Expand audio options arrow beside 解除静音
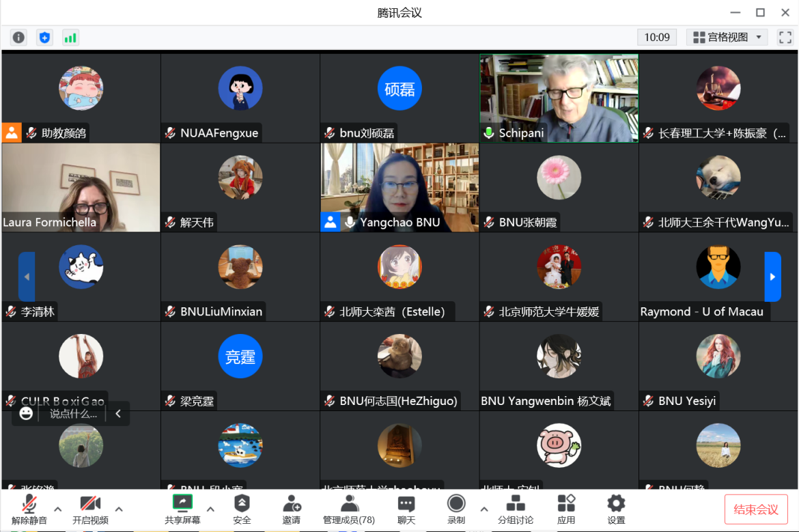Viewport: 799px width, 532px height. 58,509
